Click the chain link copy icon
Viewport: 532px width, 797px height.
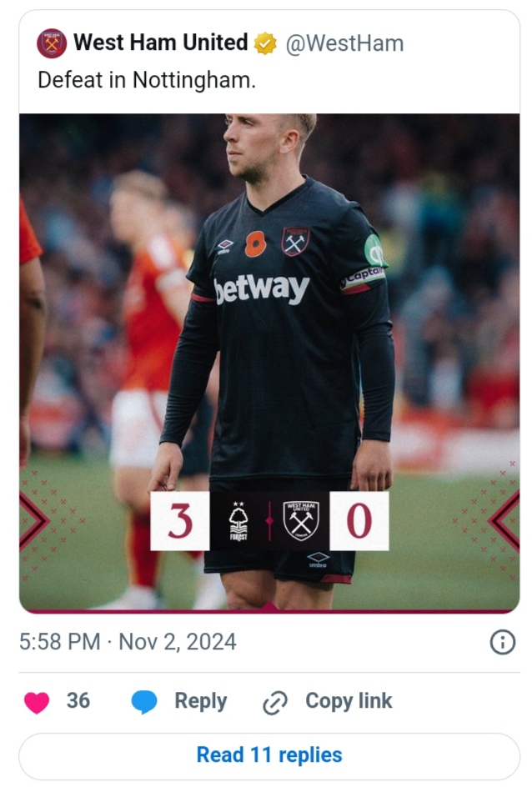(x=274, y=703)
